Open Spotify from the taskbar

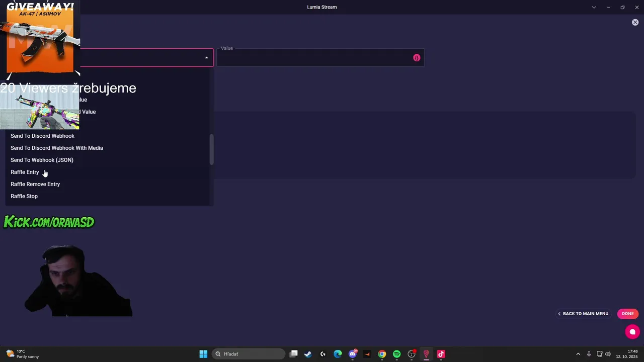[x=396, y=354]
